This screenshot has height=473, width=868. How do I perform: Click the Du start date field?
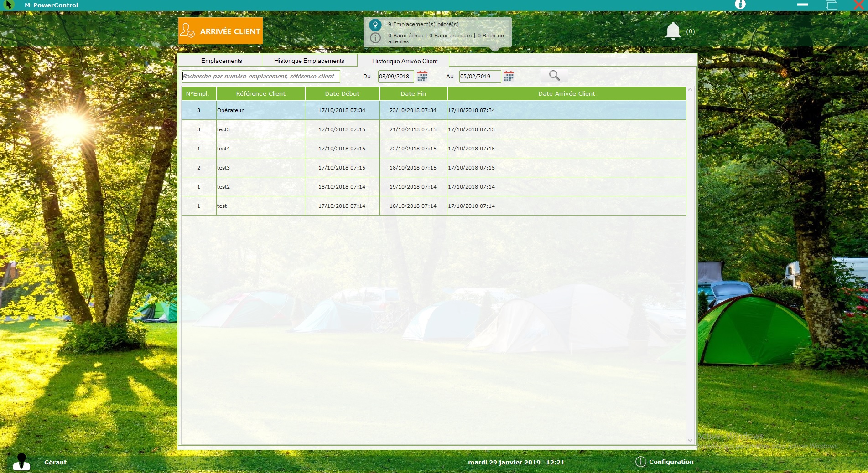pos(395,76)
